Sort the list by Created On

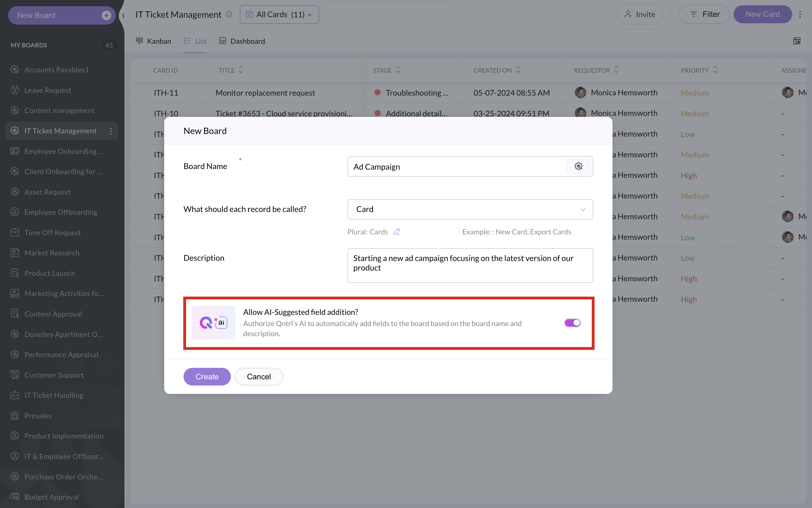tap(518, 70)
